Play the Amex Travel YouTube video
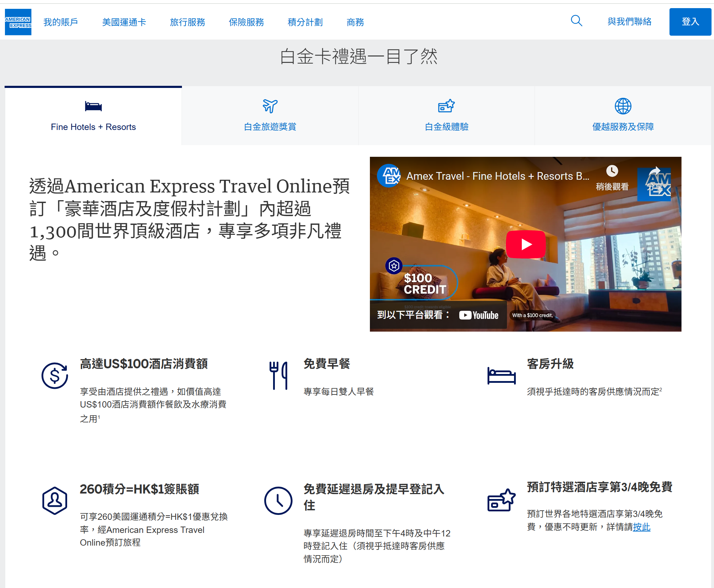714x588 pixels. pyautogui.click(x=526, y=244)
